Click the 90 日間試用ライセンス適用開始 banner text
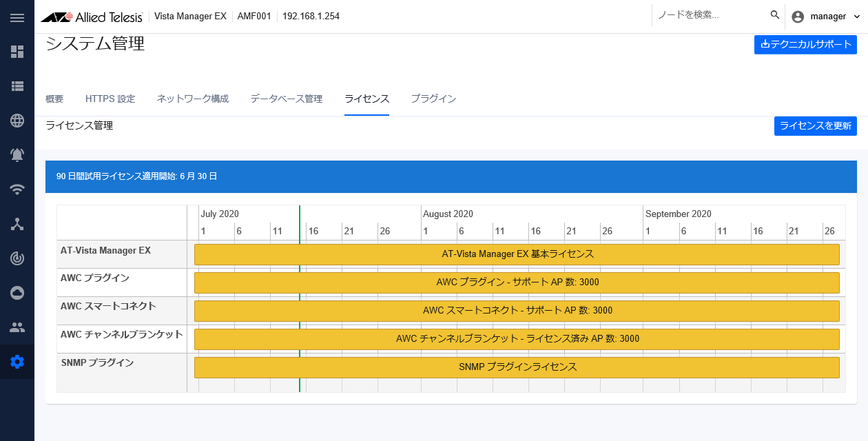Screen dimensions: 868x441 (x=137, y=176)
